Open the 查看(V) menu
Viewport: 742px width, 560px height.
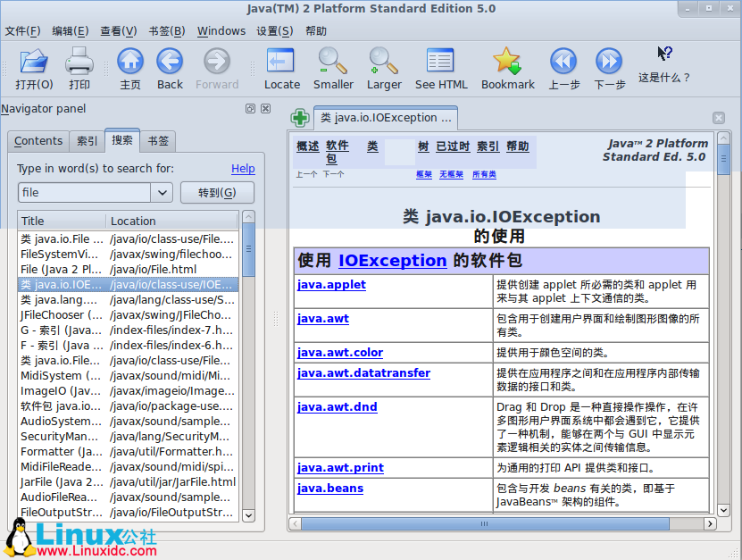point(118,31)
